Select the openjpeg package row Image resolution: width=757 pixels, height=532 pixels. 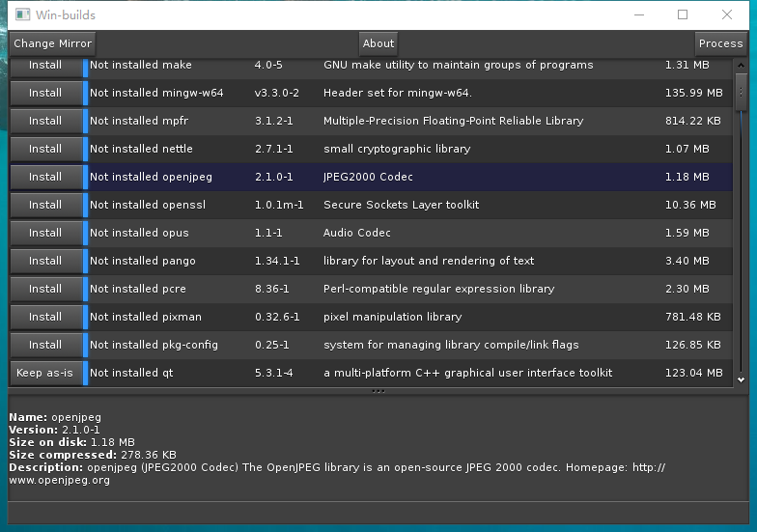(x=386, y=178)
